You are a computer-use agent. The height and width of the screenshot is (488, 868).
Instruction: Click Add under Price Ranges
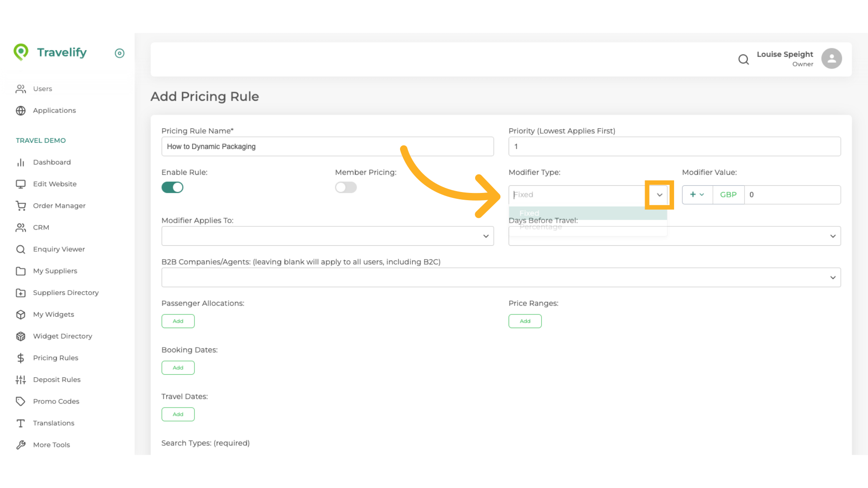[x=525, y=321]
